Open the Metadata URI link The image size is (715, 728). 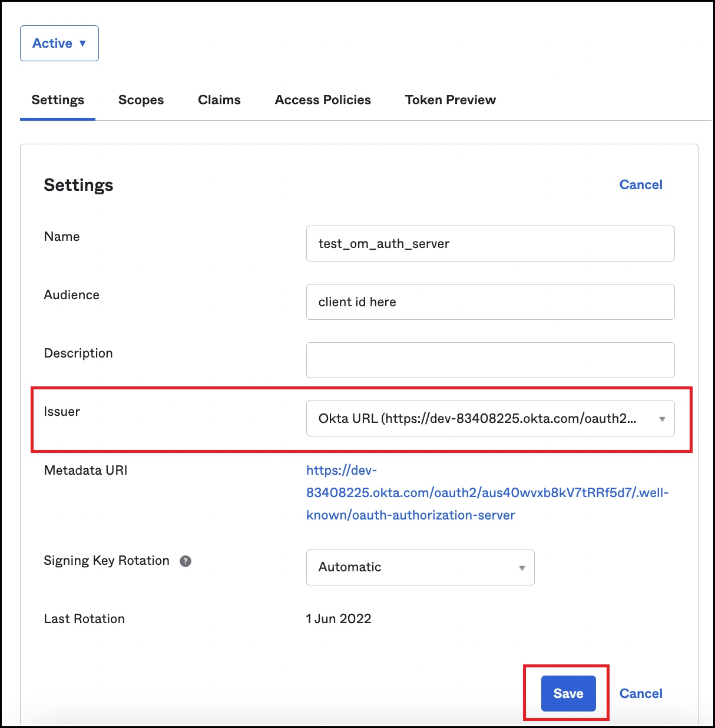[488, 493]
